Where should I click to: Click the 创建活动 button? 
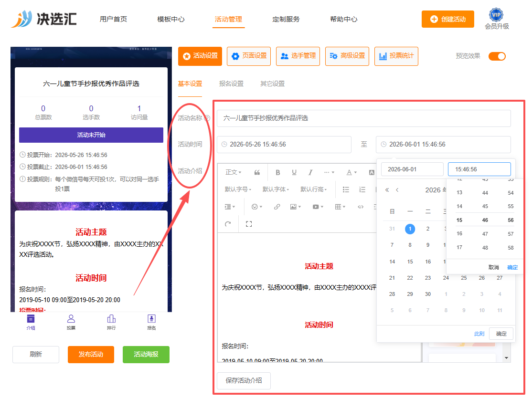[x=448, y=19]
